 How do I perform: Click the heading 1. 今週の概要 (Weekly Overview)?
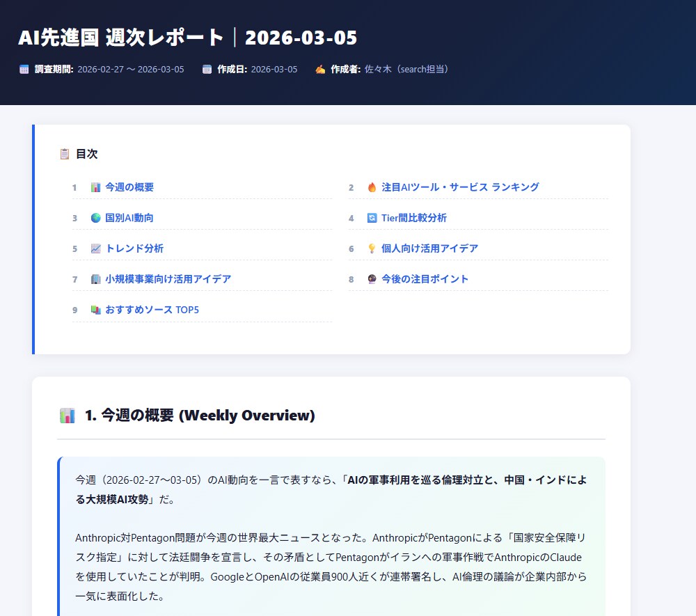pos(200,416)
